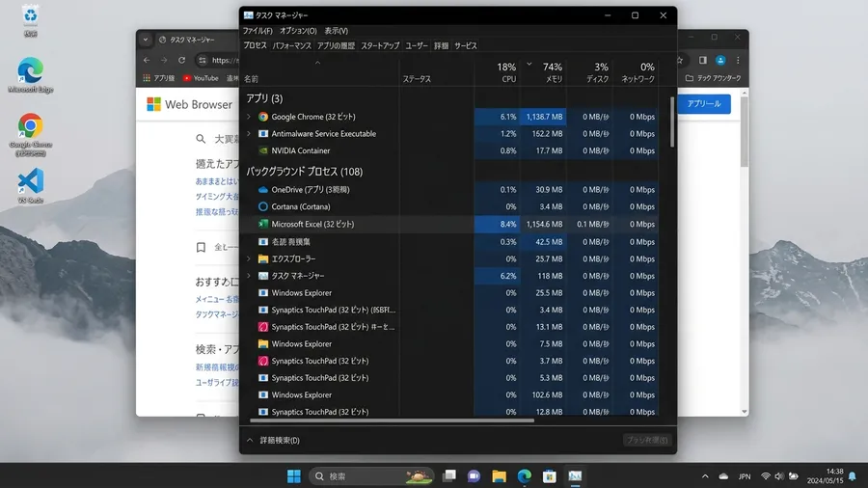
Task: Click the CPU column header
Action: click(x=497, y=72)
